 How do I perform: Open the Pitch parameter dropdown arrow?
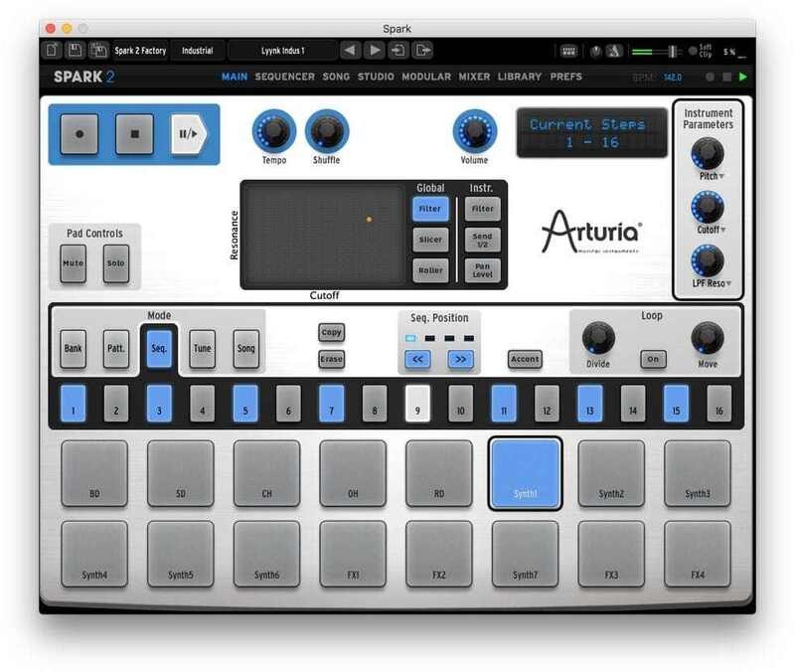(x=721, y=177)
